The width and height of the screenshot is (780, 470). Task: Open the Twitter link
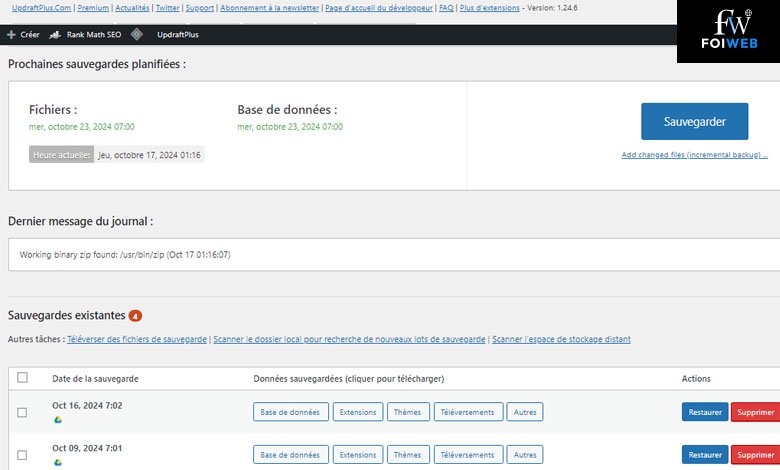point(168,8)
